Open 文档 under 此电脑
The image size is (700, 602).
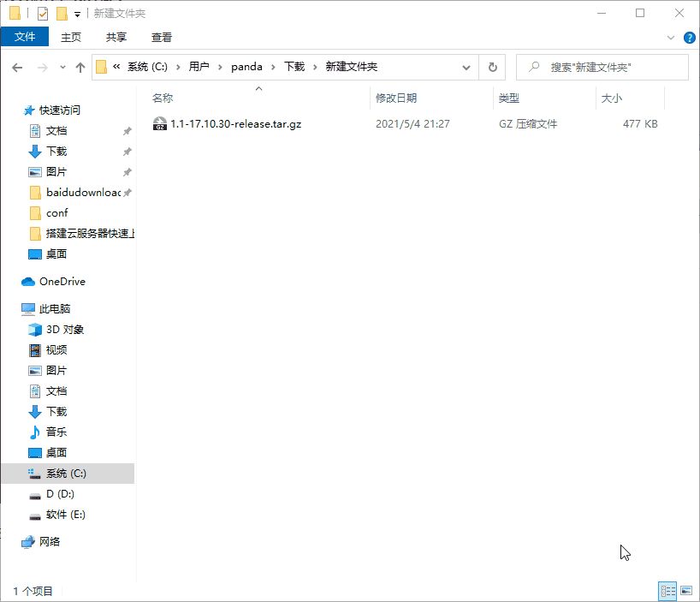click(x=56, y=391)
